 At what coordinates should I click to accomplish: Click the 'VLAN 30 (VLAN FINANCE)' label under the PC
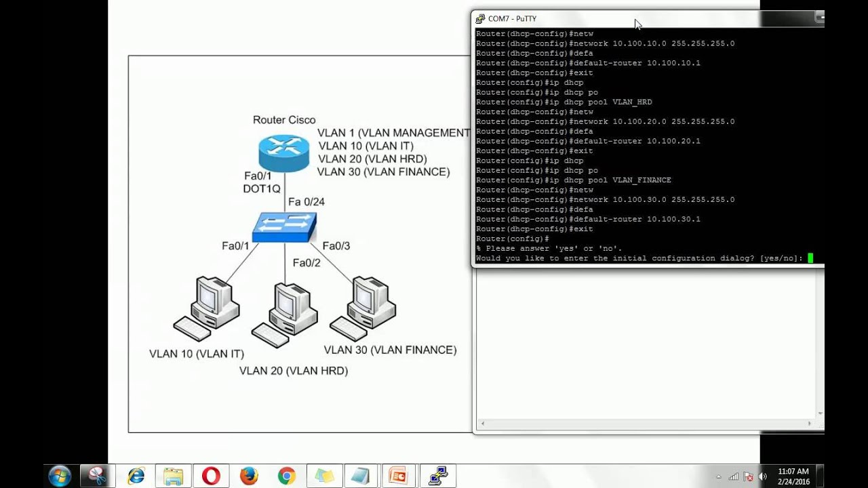click(390, 350)
